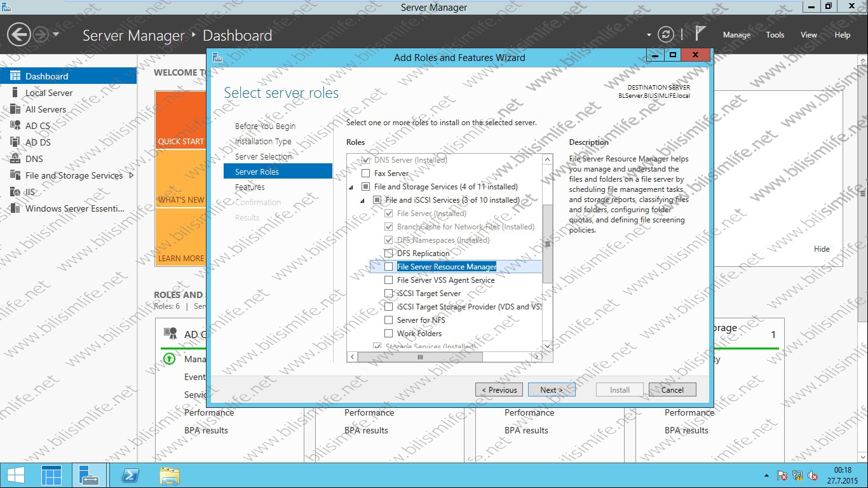Image resolution: width=868 pixels, height=488 pixels.
Task: Click roles list scroll down arrow
Action: pyautogui.click(x=547, y=346)
